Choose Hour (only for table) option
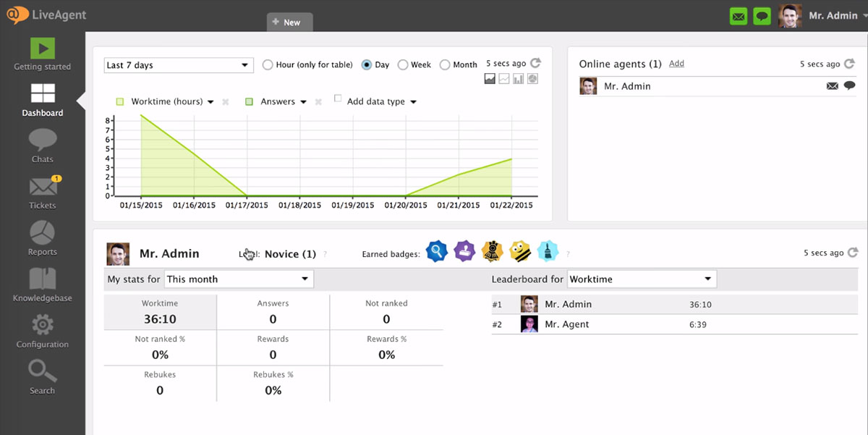 (x=268, y=65)
